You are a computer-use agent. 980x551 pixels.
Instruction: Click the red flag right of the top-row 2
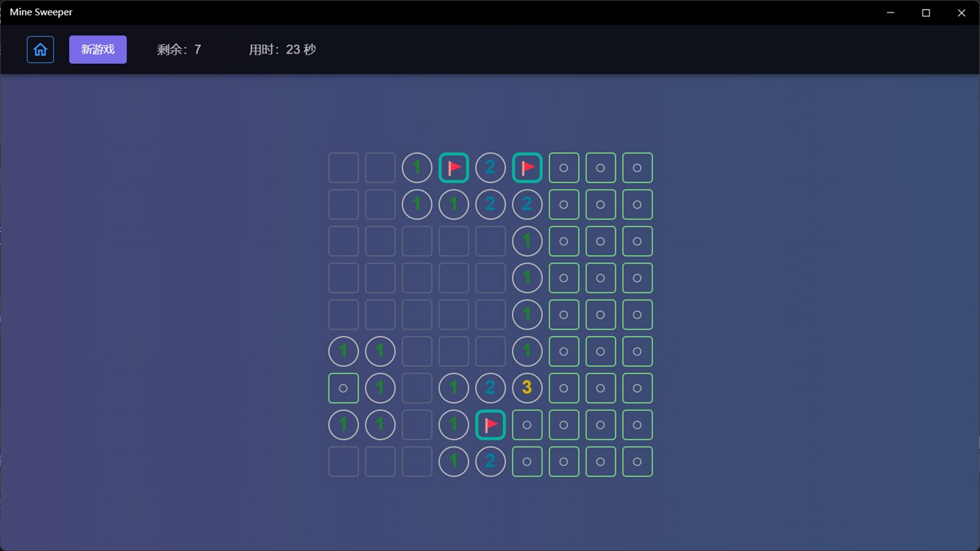(527, 167)
